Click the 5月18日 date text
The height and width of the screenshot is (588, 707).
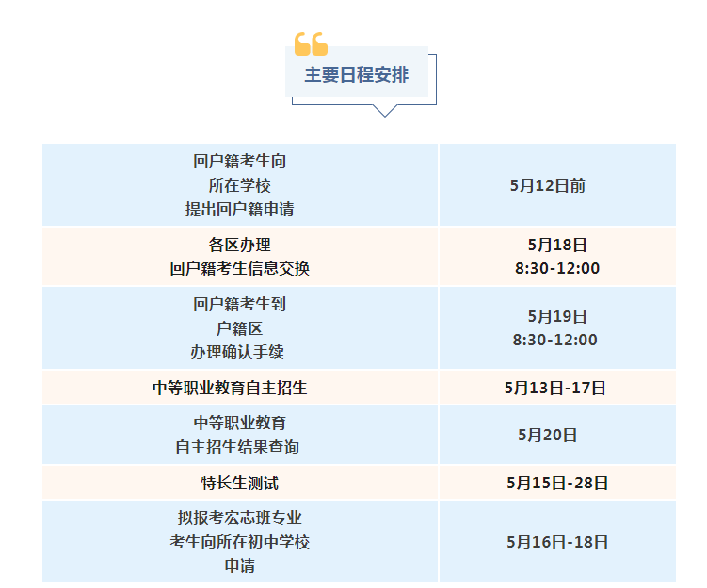coord(557,245)
